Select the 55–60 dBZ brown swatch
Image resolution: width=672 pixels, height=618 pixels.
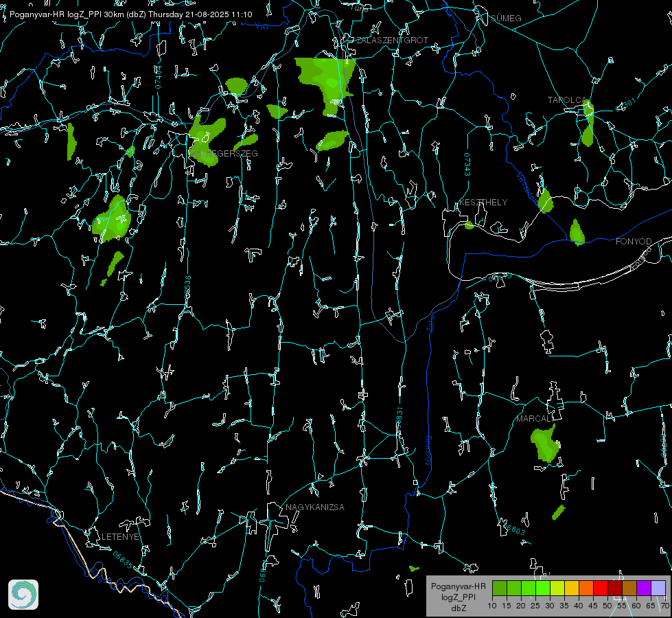click(629, 588)
